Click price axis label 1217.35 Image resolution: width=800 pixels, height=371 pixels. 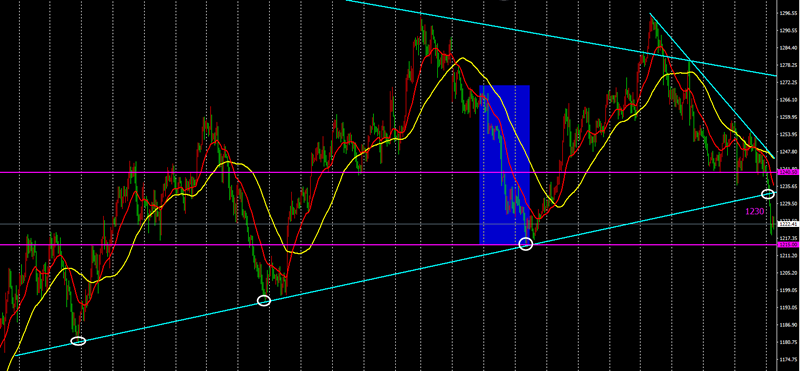click(x=788, y=238)
